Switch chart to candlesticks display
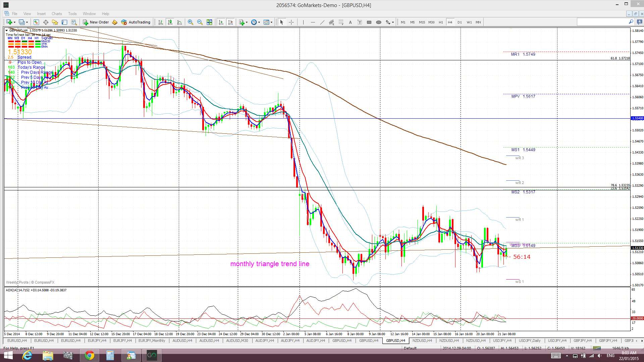 (170, 22)
